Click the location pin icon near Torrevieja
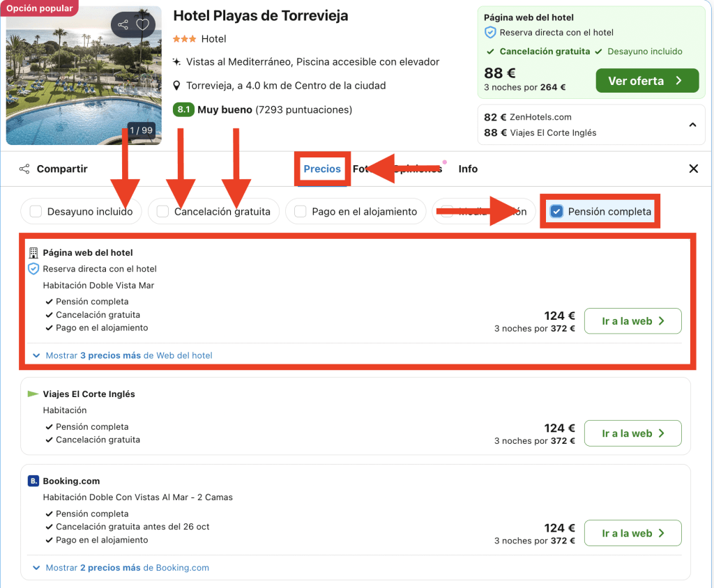Image resolution: width=714 pixels, height=588 pixels. click(x=177, y=86)
